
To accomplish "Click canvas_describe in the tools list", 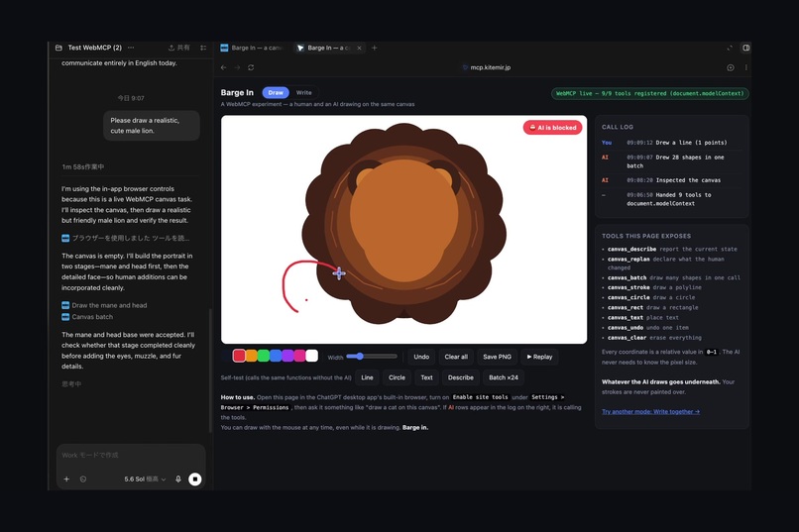I will [x=631, y=250].
